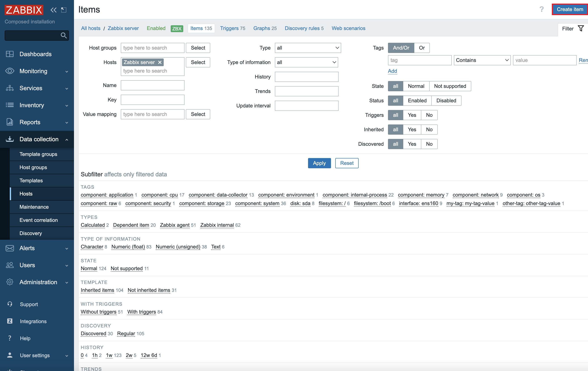The width and height of the screenshot is (588, 371).
Task: Click the sidebar search magnifier icon
Action: click(x=64, y=36)
